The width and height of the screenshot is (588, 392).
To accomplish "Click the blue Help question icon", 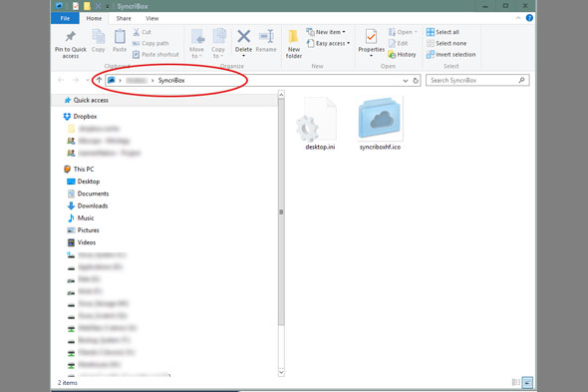I will point(529,18).
